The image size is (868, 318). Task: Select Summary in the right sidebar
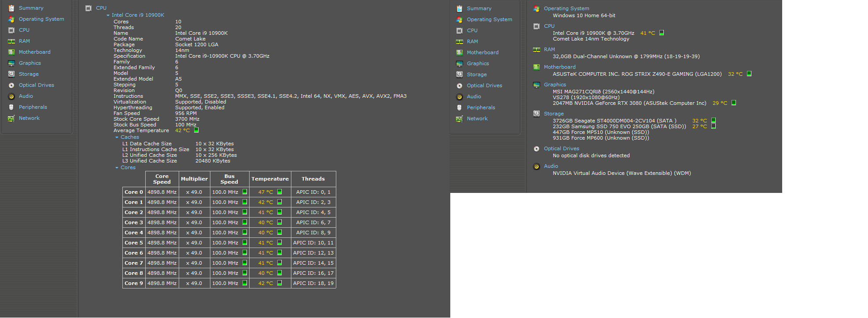point(479,8)
